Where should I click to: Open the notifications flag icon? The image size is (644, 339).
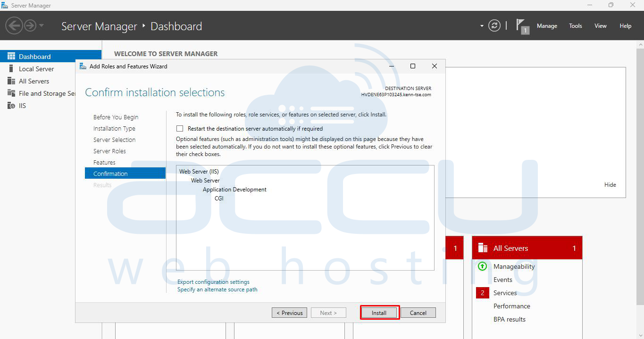point(521,25)
